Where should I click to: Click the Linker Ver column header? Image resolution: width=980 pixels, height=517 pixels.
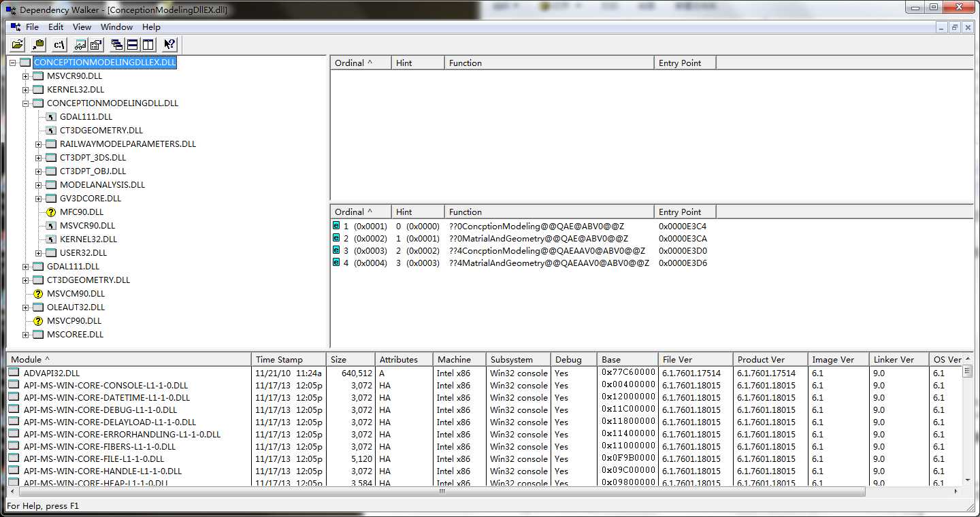pyautogui.click(x=898, y=359)
